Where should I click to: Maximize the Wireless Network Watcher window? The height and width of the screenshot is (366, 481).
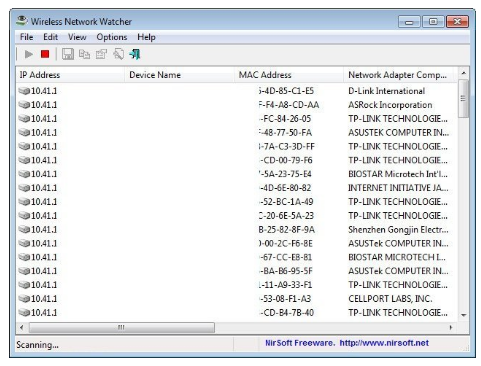pos(433,22)
